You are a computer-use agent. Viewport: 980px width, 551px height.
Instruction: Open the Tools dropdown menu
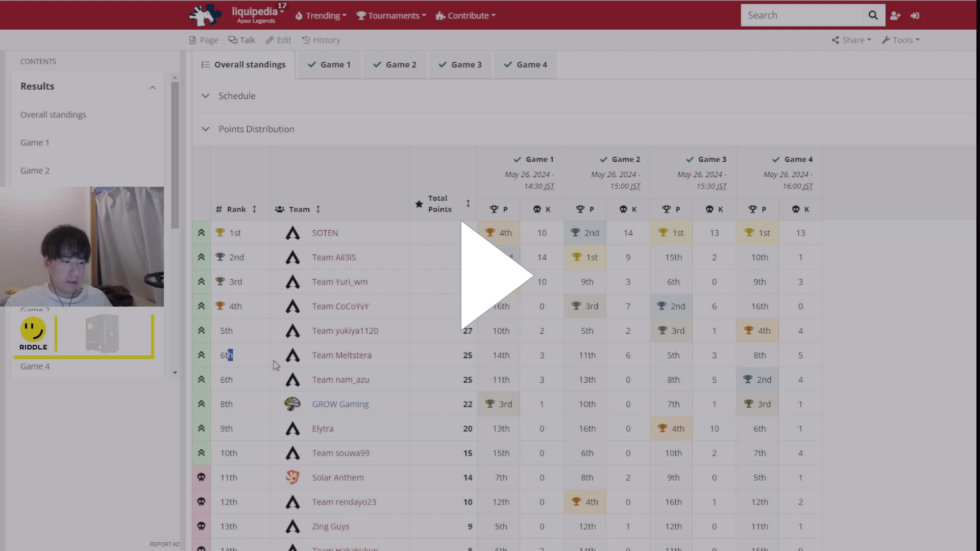[901, 40]
